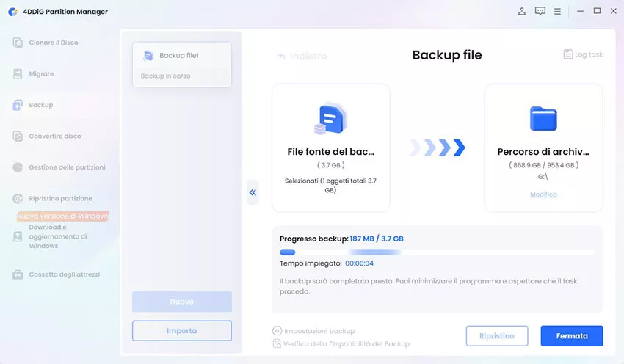Viewport: 624px width, 364px height.
Task: Click the Fermata button
Action: [571, 336]
